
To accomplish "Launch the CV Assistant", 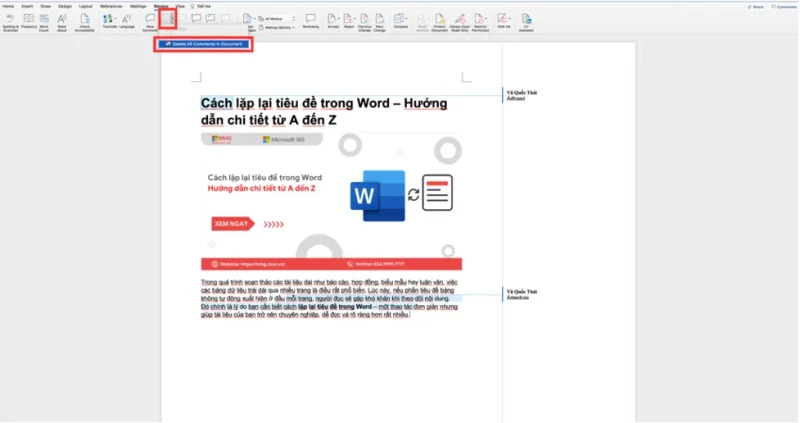I will [x=526, y=22].
